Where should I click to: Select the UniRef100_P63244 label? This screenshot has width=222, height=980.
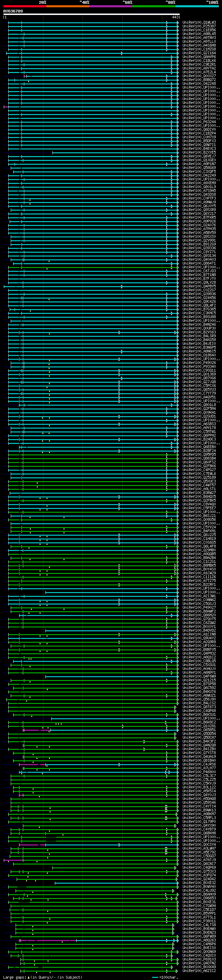(199, 122)
